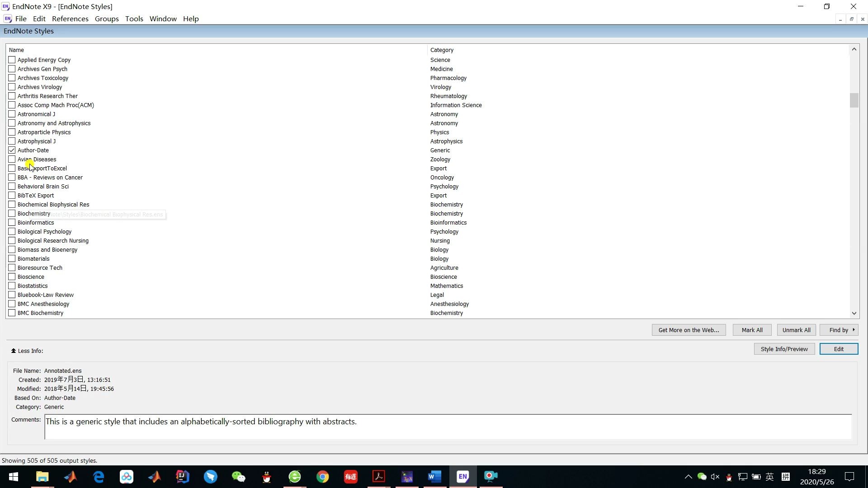Click the Edit button for selected style
Image resolution: width=868 pixels, height=488 pixels.
[x=839, y=349]
